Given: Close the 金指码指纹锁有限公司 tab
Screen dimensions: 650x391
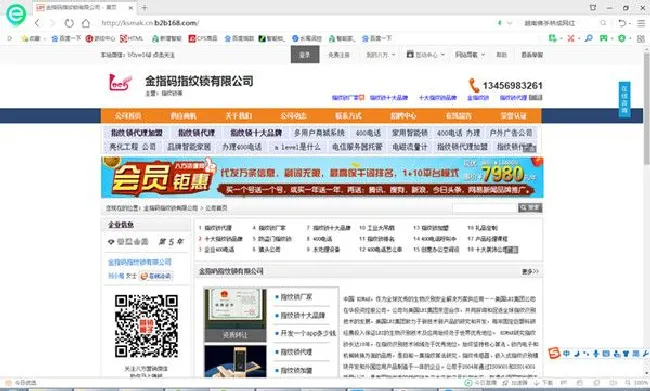Looking at the screenshot, I should [x=131, y=7].
